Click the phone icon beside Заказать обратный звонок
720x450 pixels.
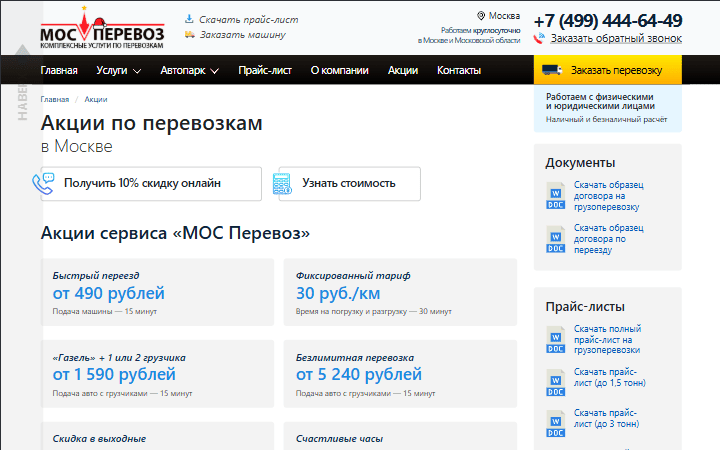click(540, 39)
